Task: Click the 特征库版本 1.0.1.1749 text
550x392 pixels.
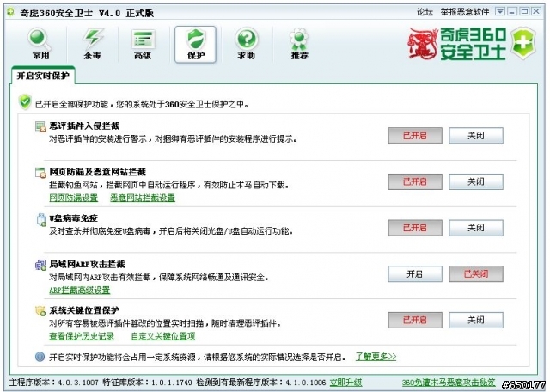Action: click(x=147, y=383)
